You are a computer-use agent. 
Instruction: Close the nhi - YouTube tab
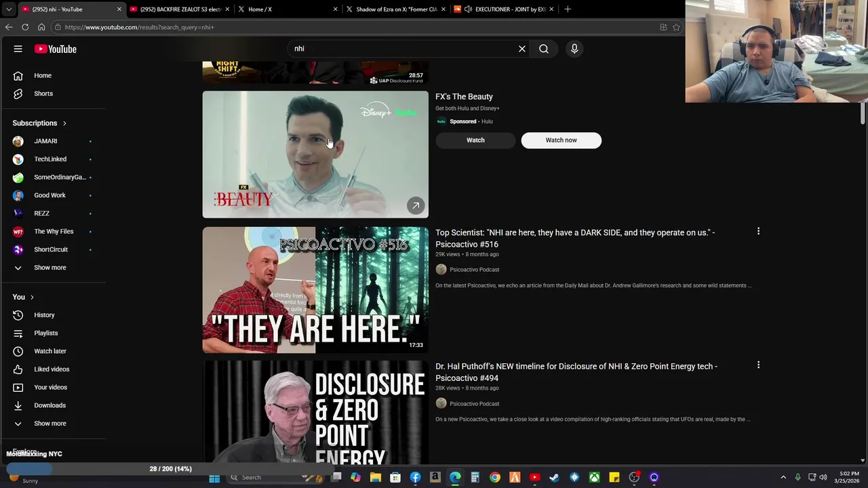tap(119, 9)
